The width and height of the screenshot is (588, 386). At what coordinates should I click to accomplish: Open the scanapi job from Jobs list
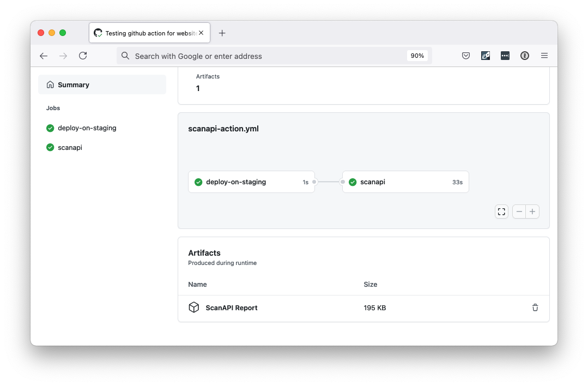click(70, 147)
